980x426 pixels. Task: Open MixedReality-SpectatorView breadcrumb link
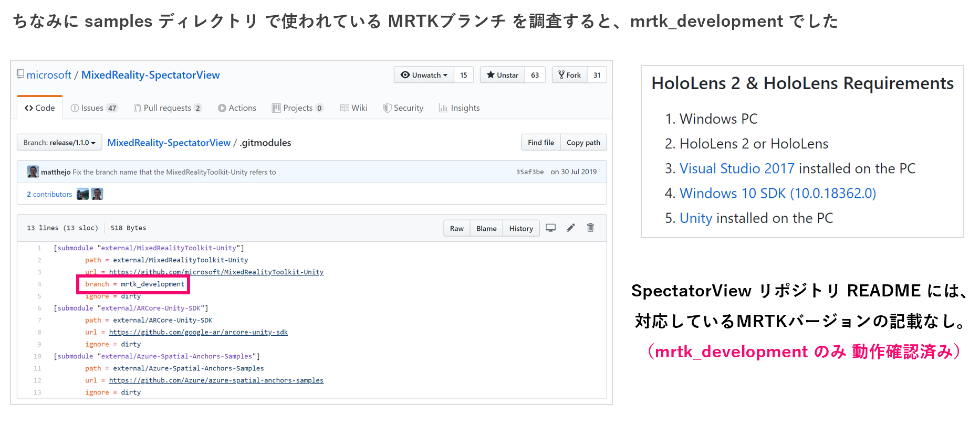click(x=169, y=143)
